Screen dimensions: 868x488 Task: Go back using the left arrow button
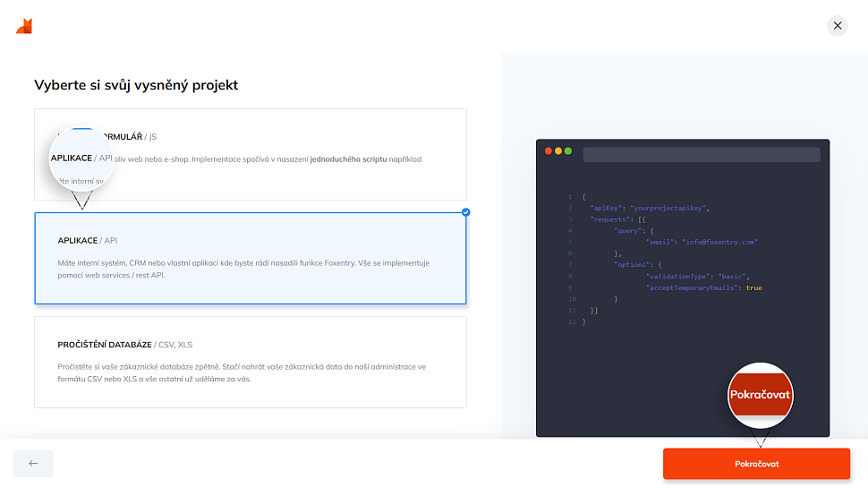coord(33,463)
